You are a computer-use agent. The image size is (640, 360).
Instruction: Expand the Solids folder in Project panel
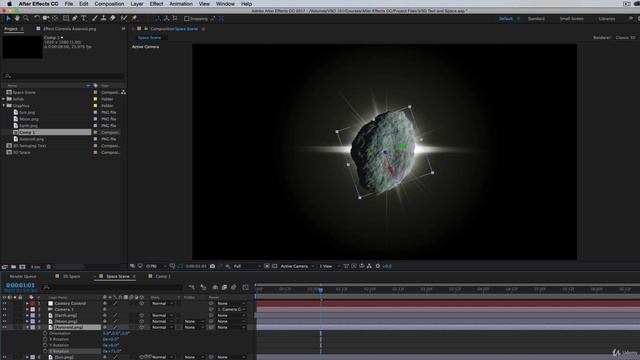4,99
